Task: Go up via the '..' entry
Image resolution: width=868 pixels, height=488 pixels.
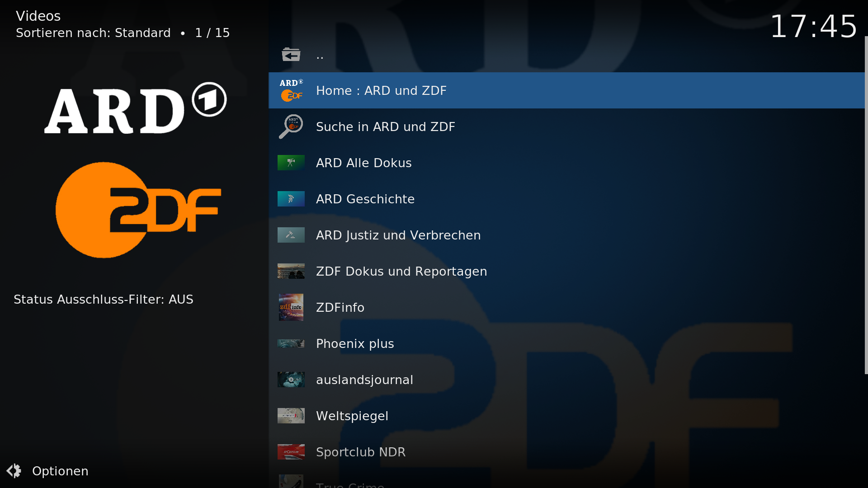Action: 566,55
